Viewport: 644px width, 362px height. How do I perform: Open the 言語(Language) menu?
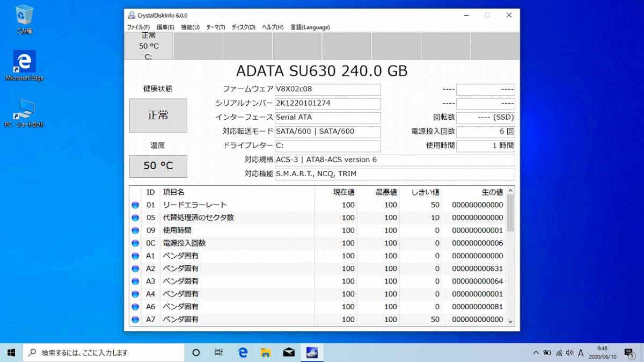(x=310, y=27)
